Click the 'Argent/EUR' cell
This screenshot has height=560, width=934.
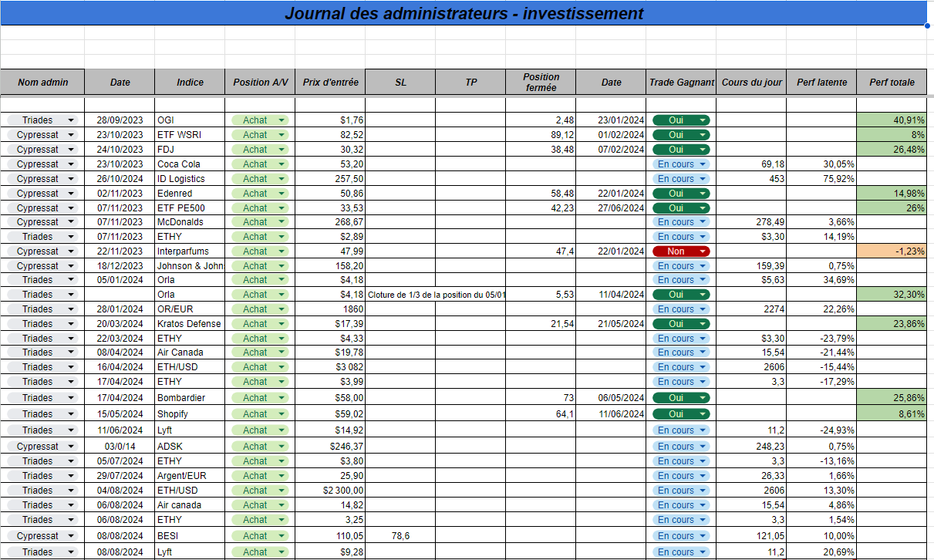(x=190, y=476)
